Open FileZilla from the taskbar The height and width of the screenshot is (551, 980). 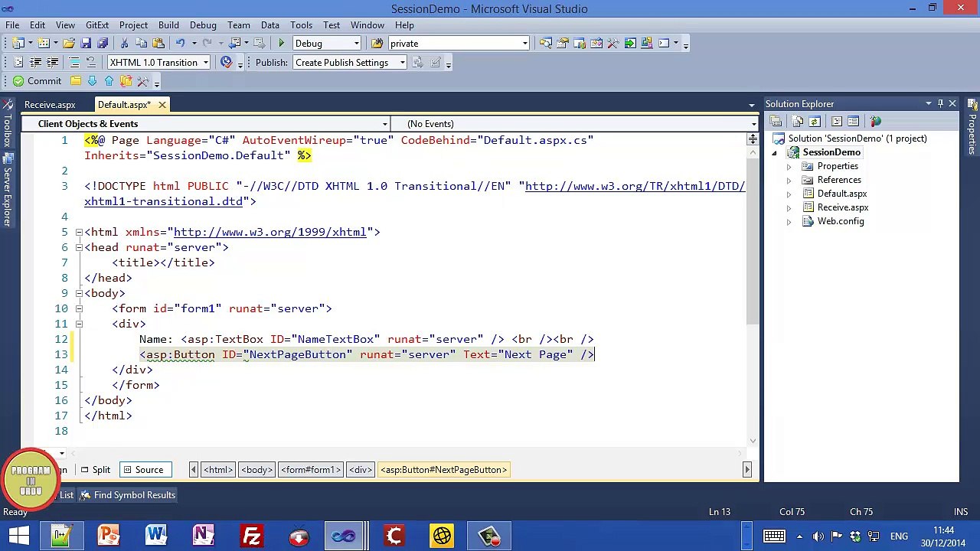tap(251, 536)
